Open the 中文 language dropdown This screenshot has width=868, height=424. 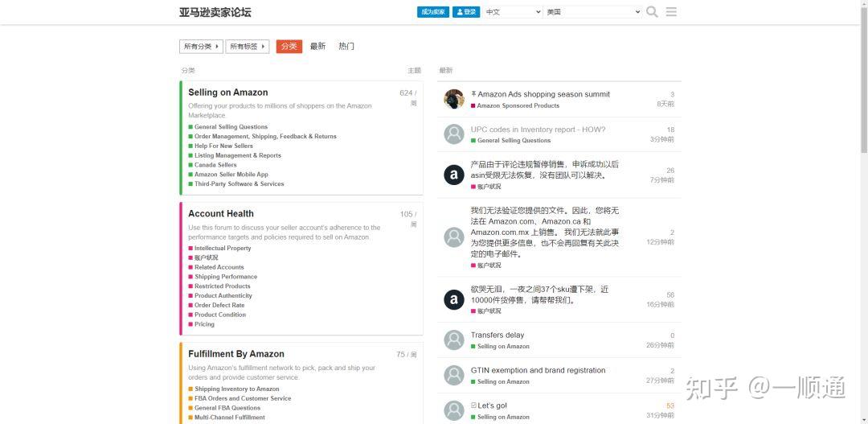[x=513, y=11]
